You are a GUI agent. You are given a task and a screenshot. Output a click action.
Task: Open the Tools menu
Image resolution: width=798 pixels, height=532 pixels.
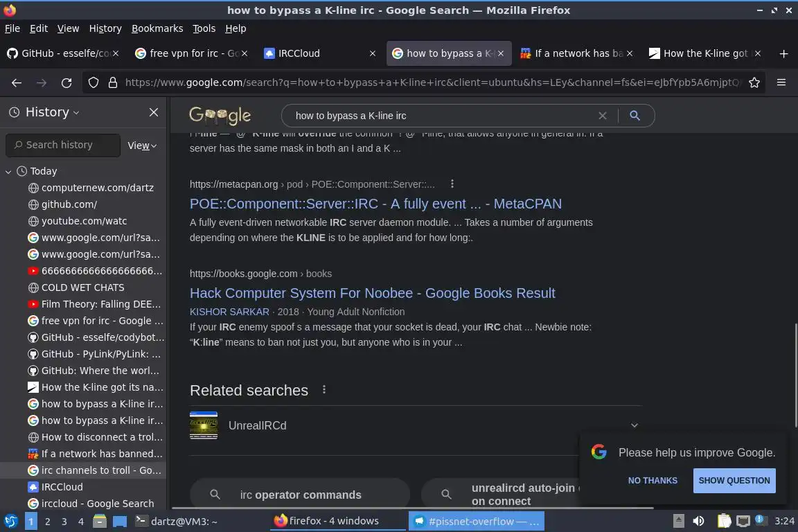[204, 28]
